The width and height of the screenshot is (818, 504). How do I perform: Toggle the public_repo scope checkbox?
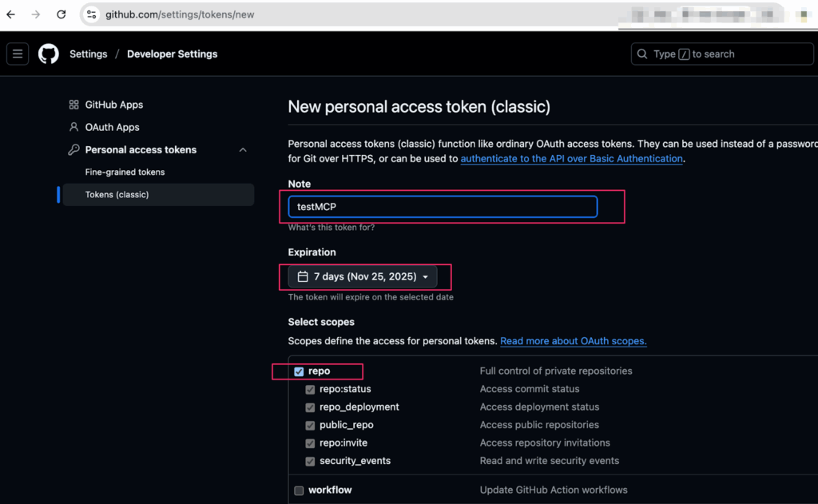coord(310,425)
